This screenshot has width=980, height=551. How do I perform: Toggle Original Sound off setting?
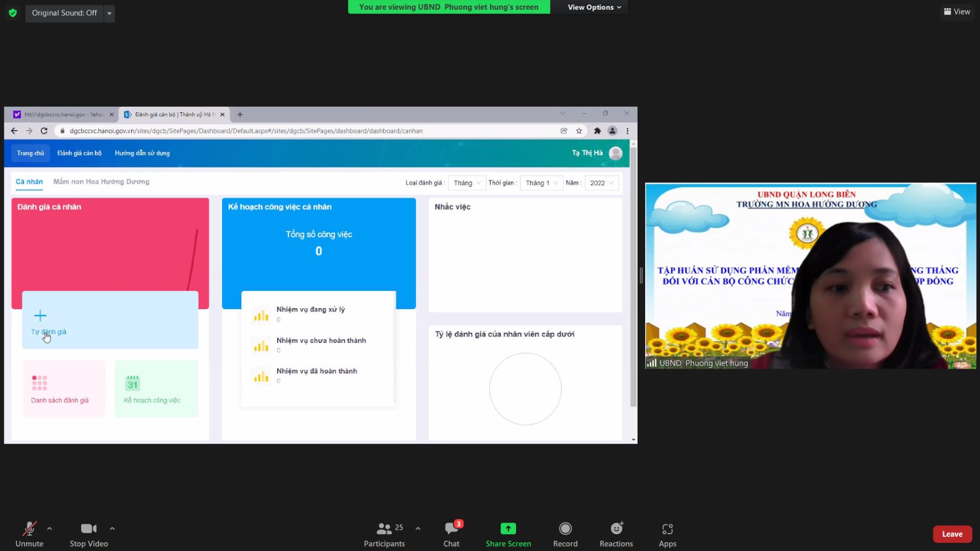click(x=64, y=13)
